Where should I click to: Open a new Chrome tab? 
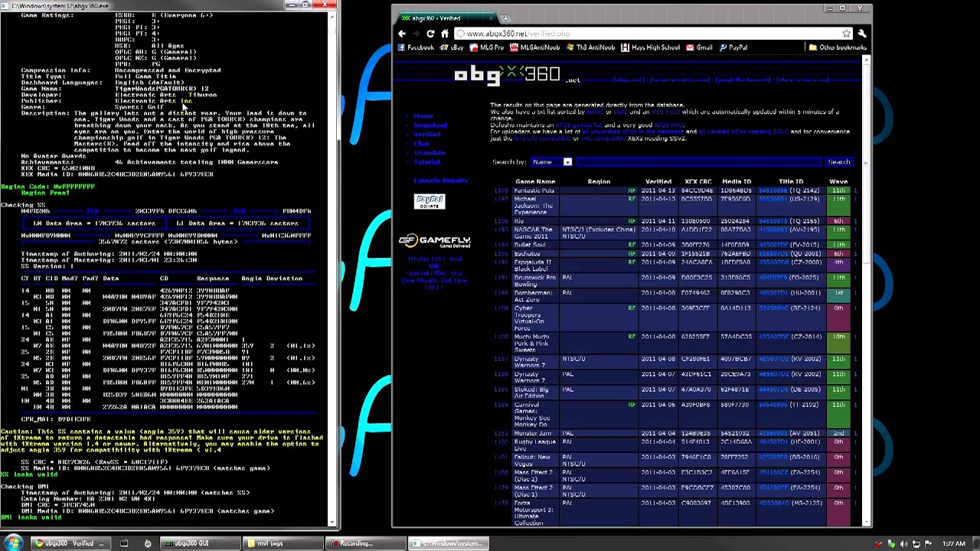pos(505,18)
